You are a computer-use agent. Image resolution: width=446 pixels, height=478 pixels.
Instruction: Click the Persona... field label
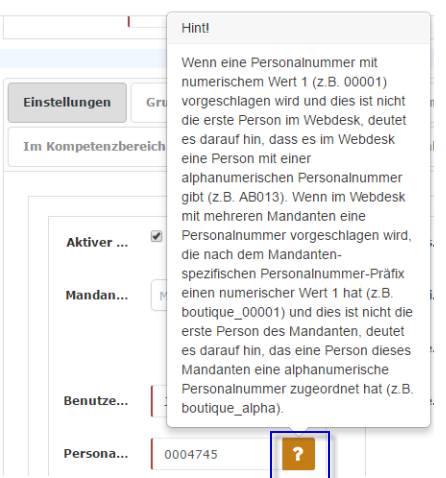(x=96, y=454)
